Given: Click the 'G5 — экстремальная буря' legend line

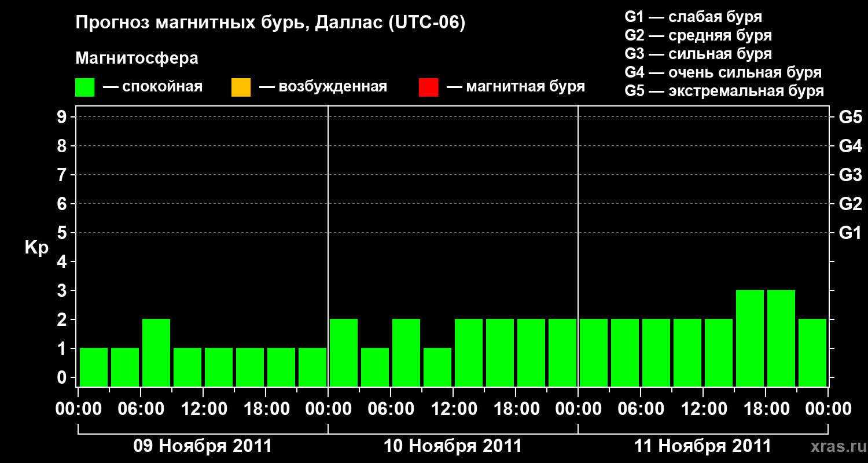Looking at the screenshot, I should tap(724, 91).
